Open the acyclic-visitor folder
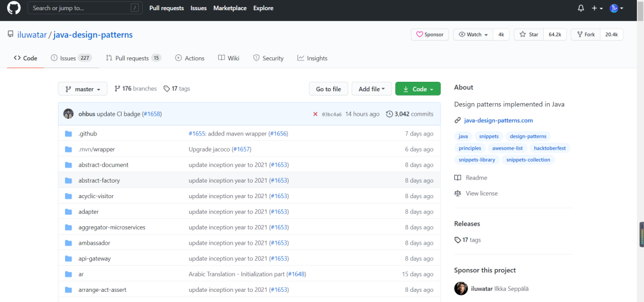The width and height of the screenshot is (644, 302). [96, 196]
